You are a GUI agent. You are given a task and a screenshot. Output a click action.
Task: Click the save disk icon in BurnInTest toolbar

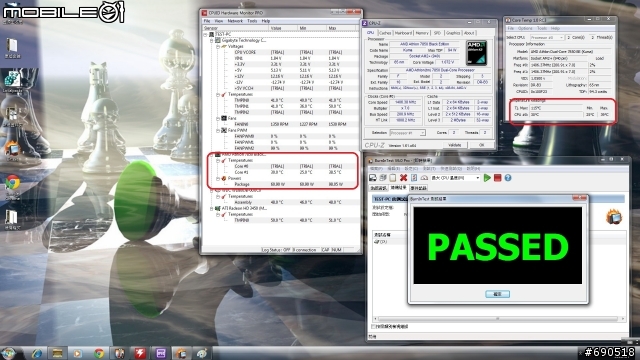[x=373, y=178]
